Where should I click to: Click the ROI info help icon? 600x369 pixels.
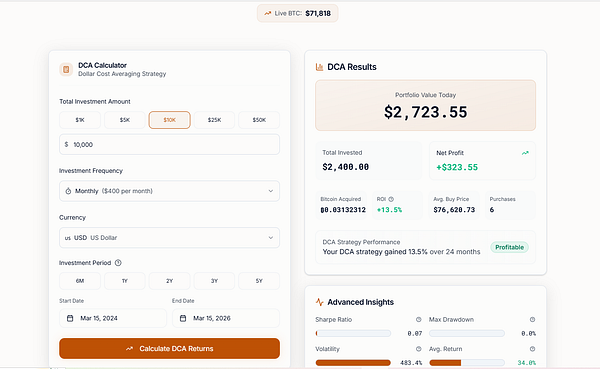[x=391, y=199]
